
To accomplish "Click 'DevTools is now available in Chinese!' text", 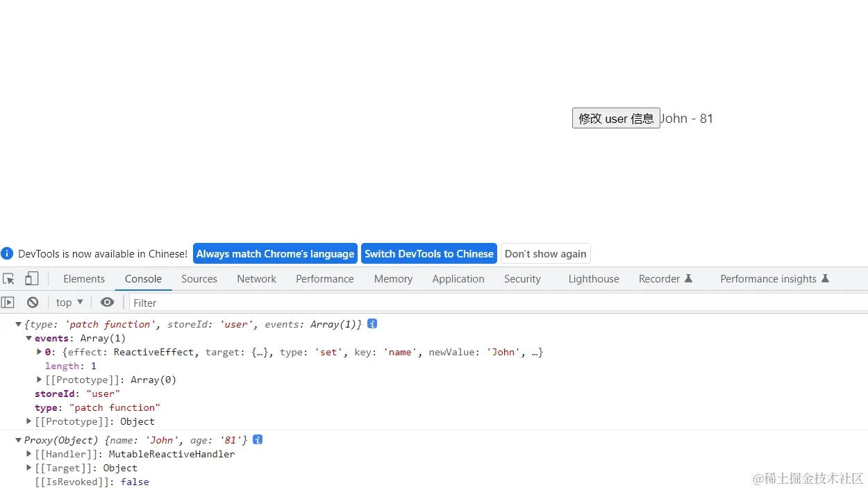I will coord(103,254).
